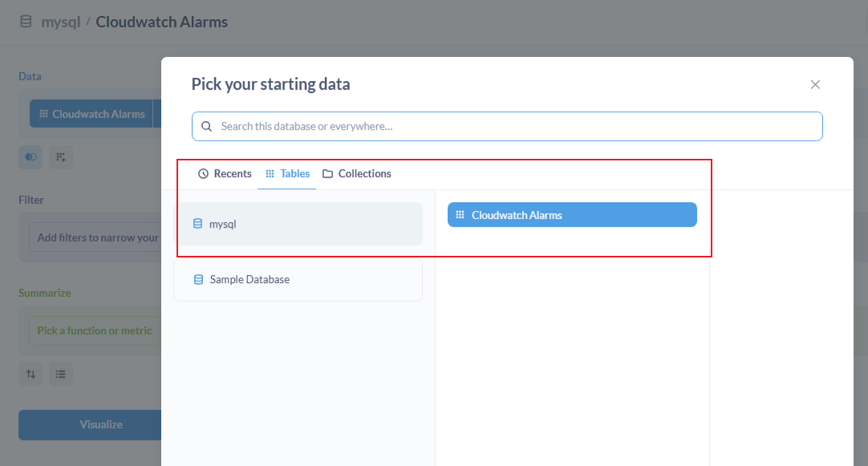Pick the Cloudwatch Alarms table
The width and height of the screenshot is (868, 466).
click(572, 215)
